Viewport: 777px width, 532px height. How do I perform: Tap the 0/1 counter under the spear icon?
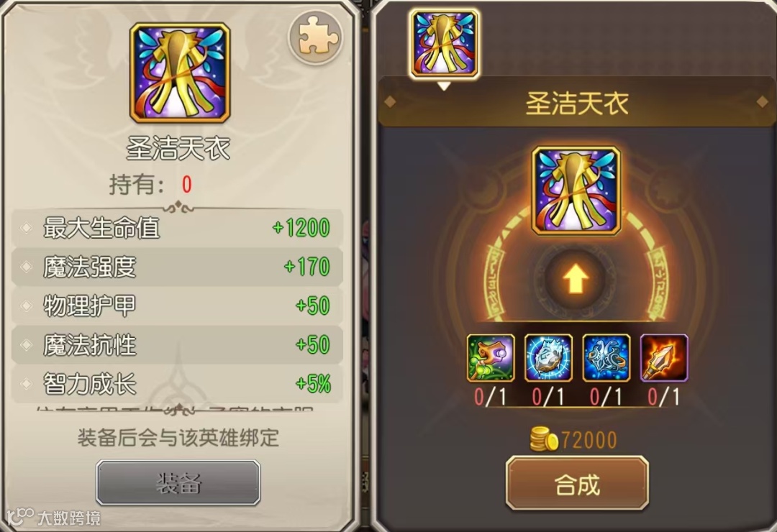[x=664, y=397]
